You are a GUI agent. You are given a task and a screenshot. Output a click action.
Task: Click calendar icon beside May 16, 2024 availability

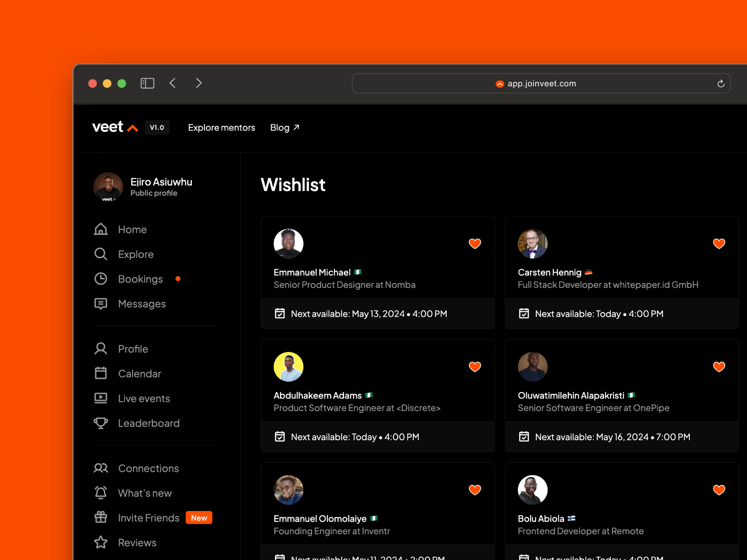(524, 437)
